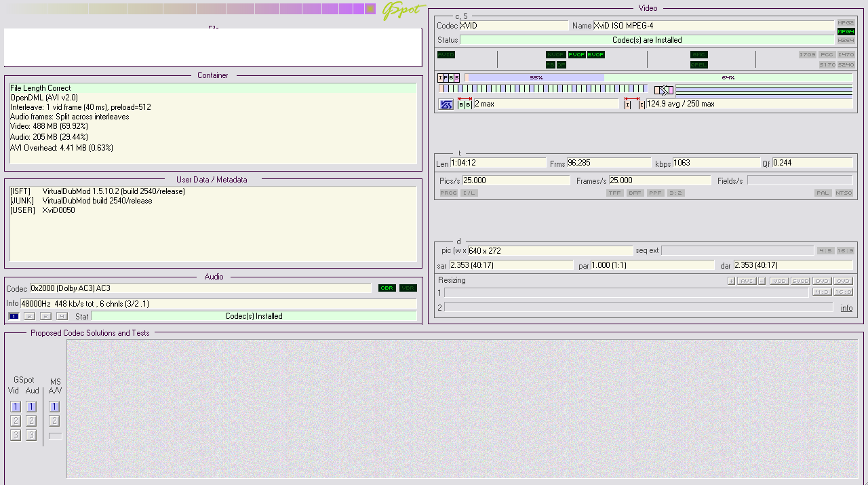Click the video Codec field showing XVID
Image resolution: width=868 pixels, height=485 pixels.
514,26
